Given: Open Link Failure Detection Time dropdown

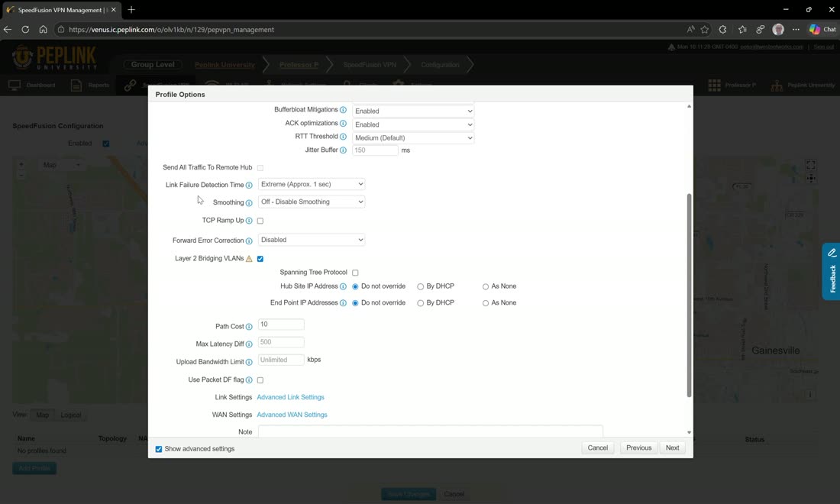Looking at the screenshot, I should 312,184.
